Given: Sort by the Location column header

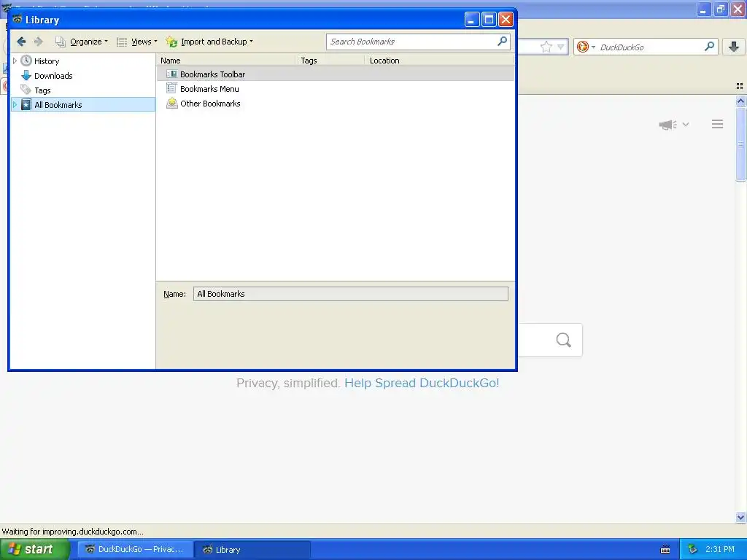Looking at the screenshot, I should (x=439, y=61).
